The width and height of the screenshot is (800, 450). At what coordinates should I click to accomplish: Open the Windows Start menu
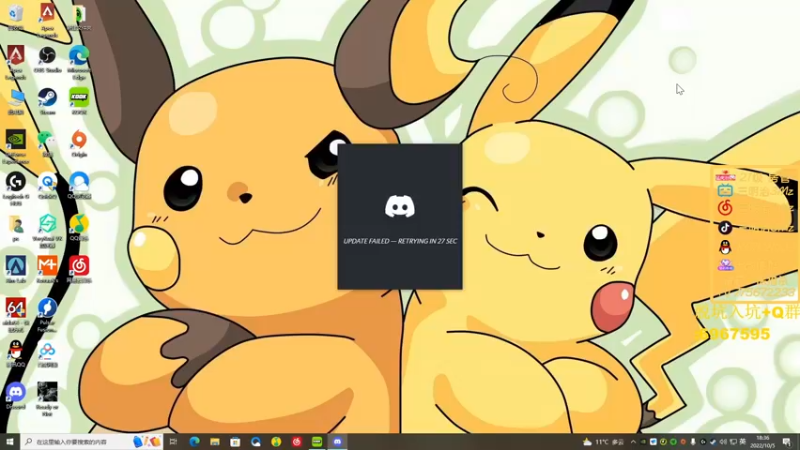10,442
